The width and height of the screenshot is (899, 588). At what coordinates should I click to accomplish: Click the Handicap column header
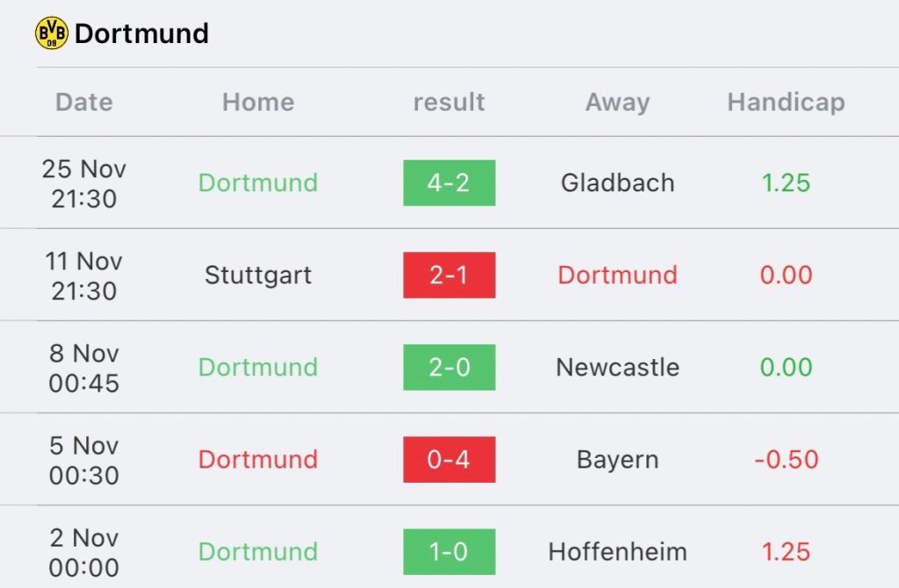point(786,103)
